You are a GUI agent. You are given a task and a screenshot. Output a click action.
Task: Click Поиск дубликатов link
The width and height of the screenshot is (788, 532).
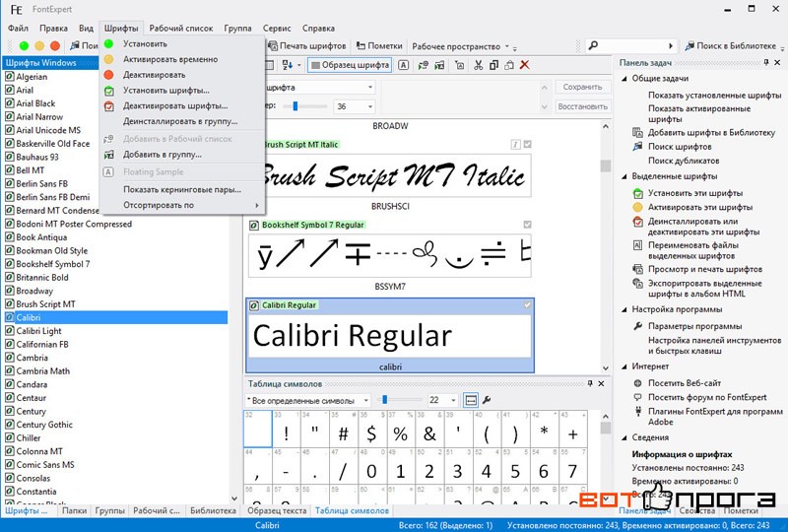[684, 161]
